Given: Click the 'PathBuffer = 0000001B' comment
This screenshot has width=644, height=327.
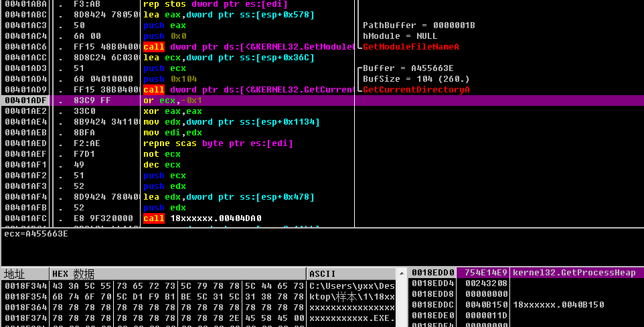Looking at the screenshot, I should [x=419, y=25].
